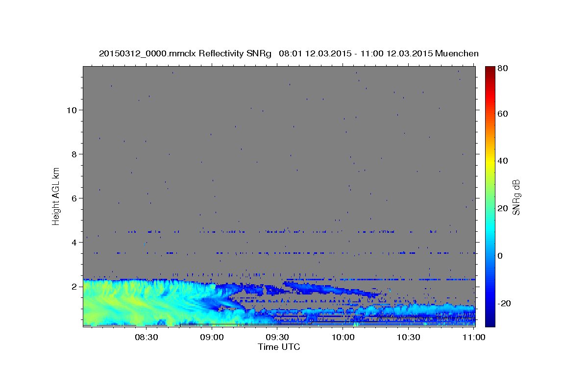The height and width of the screenshot is (392, 588).
Task: Click the 'SNRg dB' colorbar label
Action: pyautogui.click(x=516, y=197)
